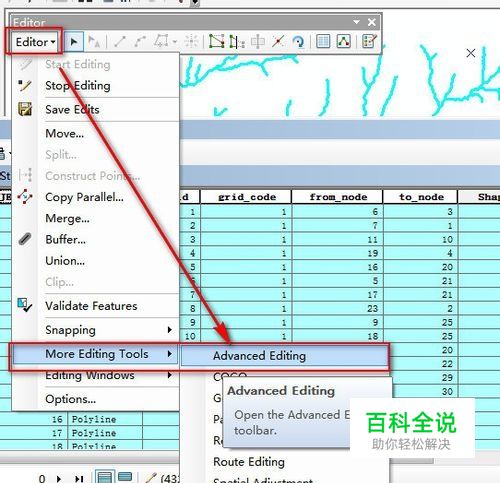Image resolution: width=500 pixels, height=483 pixels.
Task: Select to_node cell with value 30
Action: (x=425, y=391)
